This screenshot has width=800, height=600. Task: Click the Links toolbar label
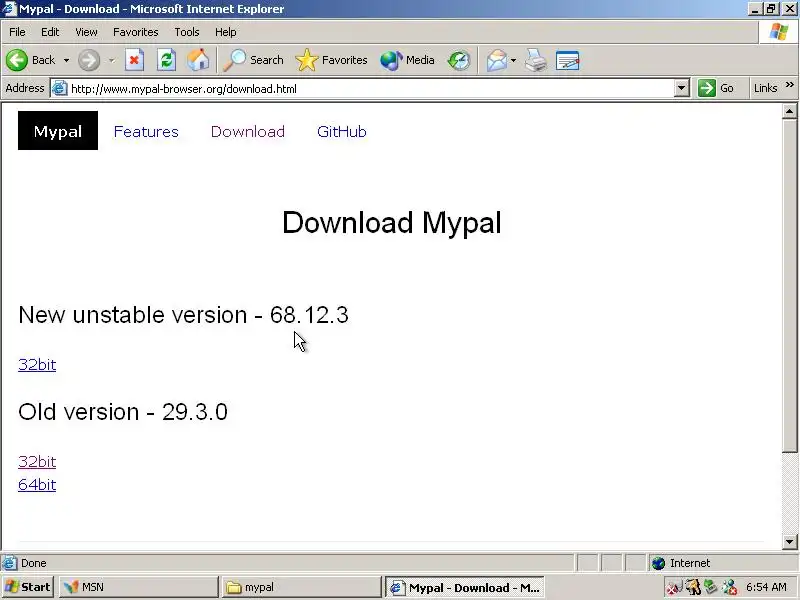(765, 88)
